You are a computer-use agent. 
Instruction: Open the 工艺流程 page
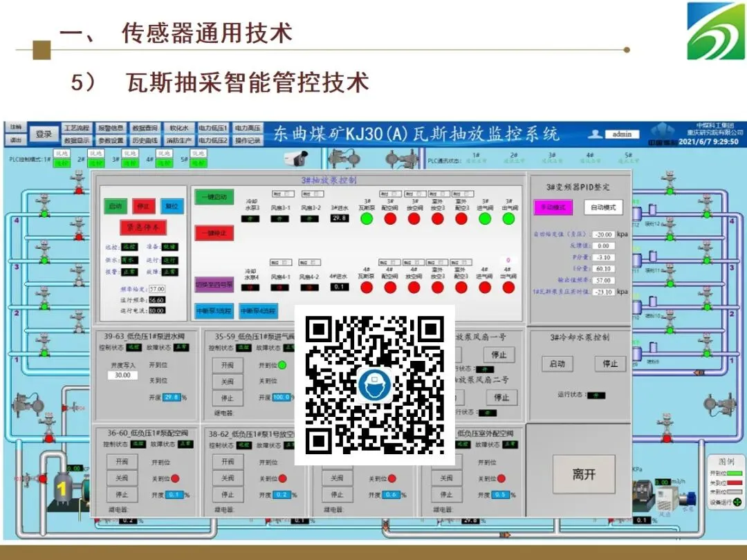pos(77,128)
